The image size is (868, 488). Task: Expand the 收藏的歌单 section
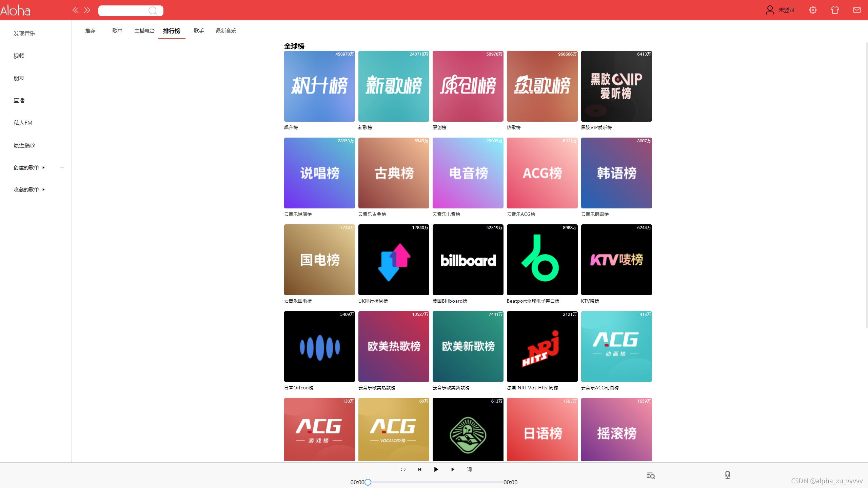(43, 189)
